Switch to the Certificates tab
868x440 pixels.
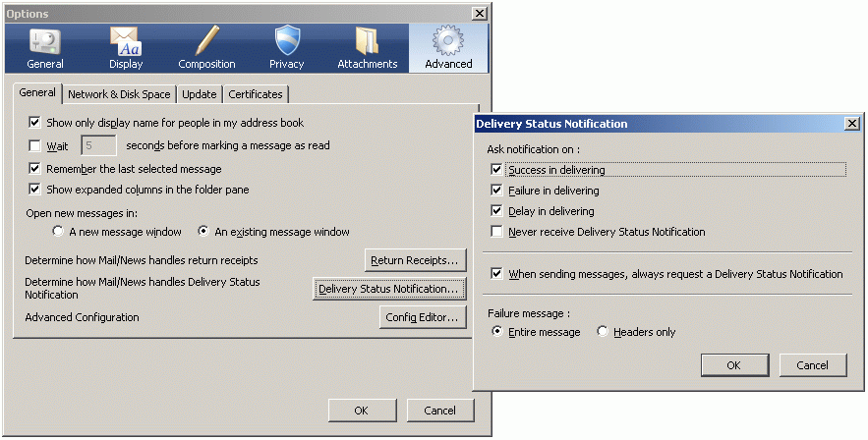(256, 94)
